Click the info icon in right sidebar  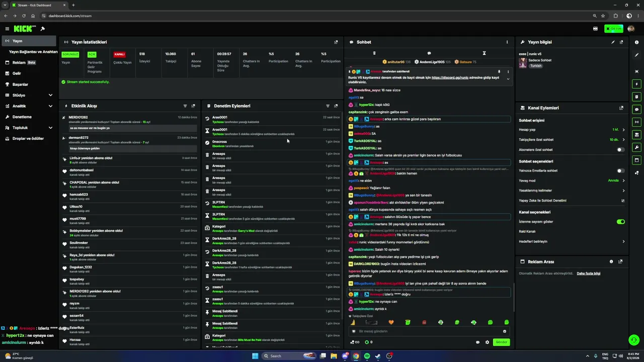[x=636, y=42]
